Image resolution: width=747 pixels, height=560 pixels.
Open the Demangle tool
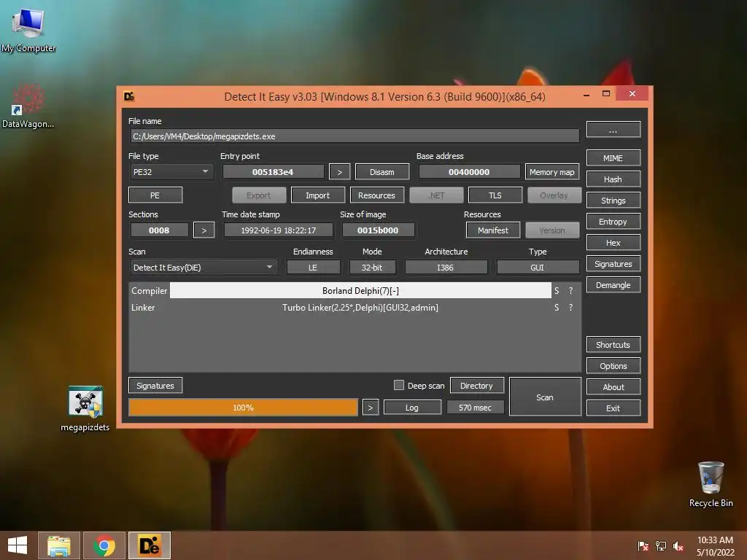(x=613, y=285)
